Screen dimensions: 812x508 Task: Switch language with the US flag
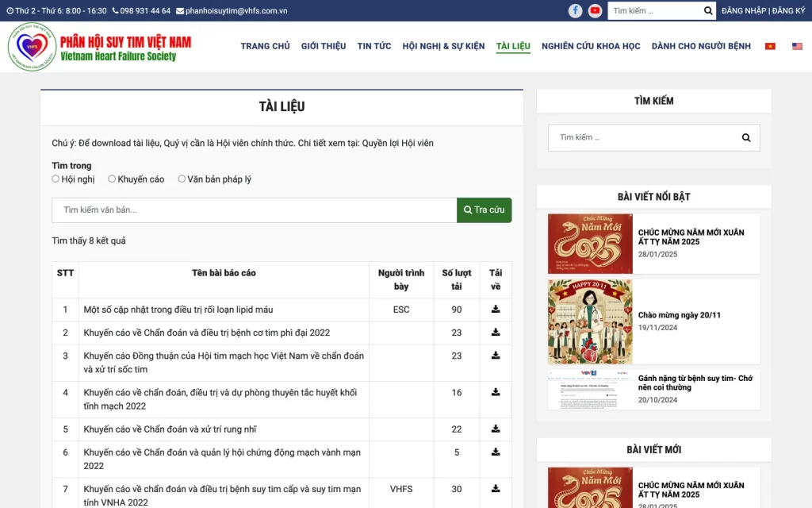point(797,46)
